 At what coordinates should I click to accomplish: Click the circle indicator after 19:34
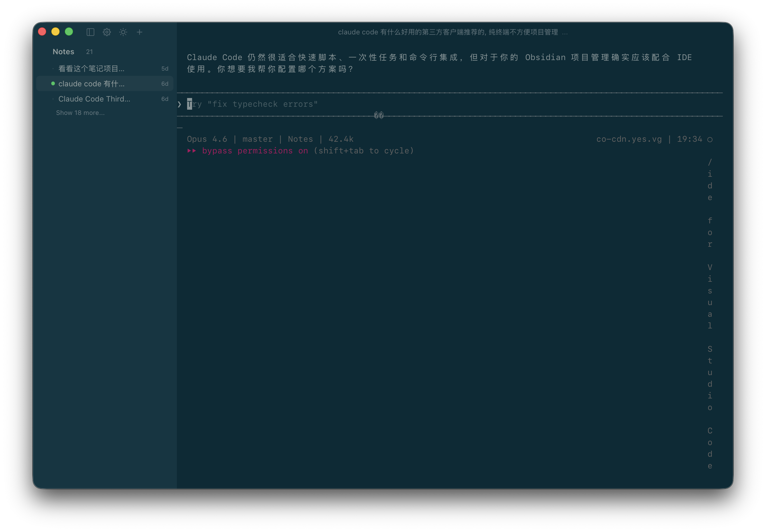tap(710, 139)
